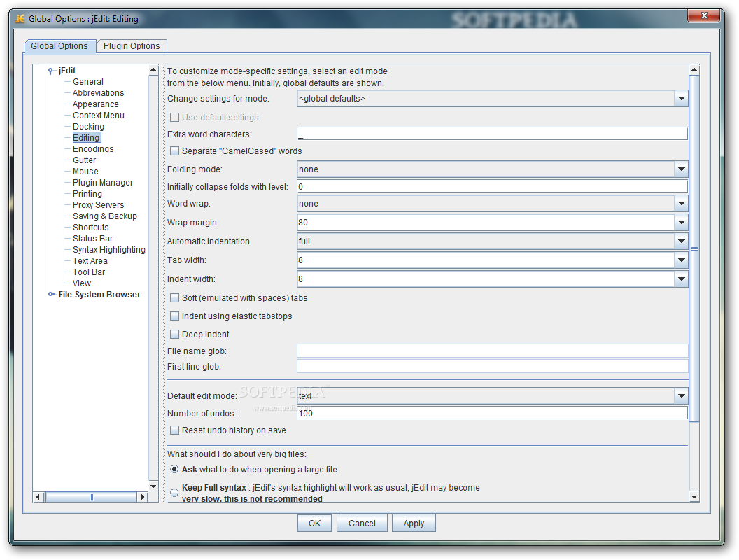Open the Folding mode dropdown
Image resolution: width=739 pixels, height=560 pixels.
(x=492, y=169)
